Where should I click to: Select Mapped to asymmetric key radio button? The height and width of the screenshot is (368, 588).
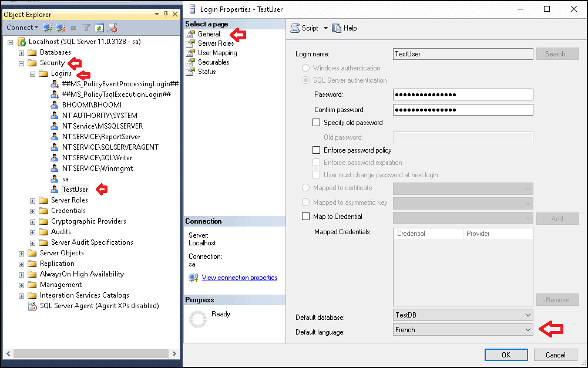305,202
